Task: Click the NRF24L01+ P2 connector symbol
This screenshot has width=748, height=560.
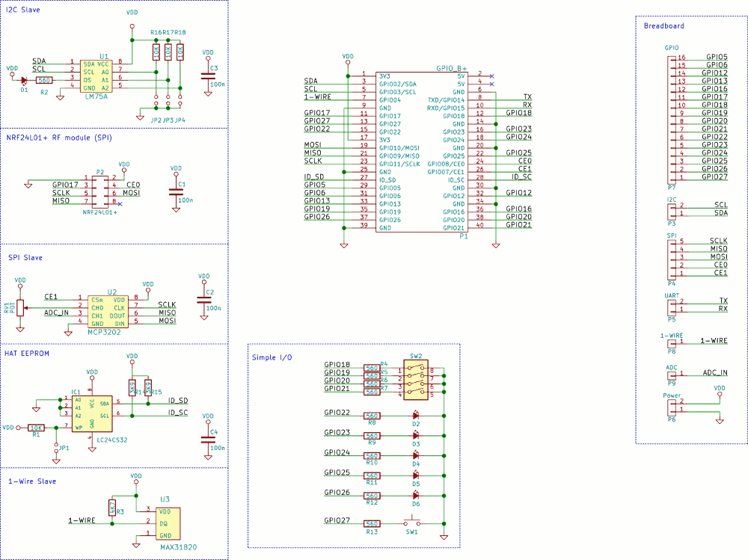Action: (100, 192)
